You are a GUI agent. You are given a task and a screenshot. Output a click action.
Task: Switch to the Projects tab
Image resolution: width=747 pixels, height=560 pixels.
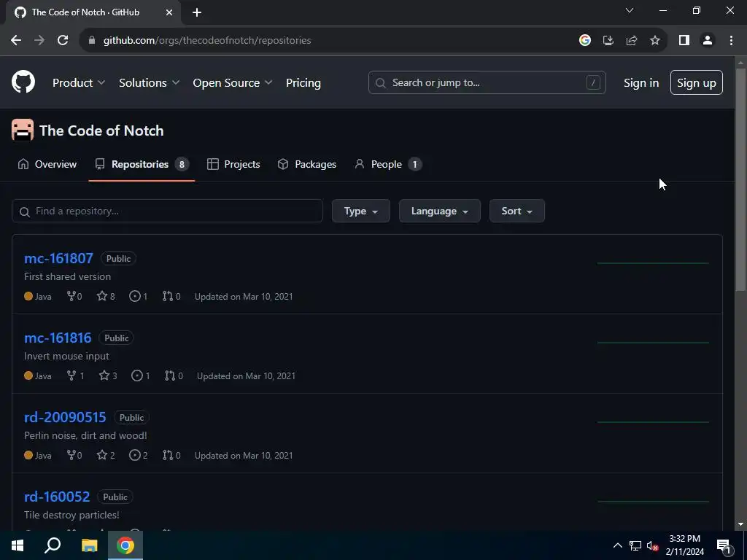coord(233,164)
